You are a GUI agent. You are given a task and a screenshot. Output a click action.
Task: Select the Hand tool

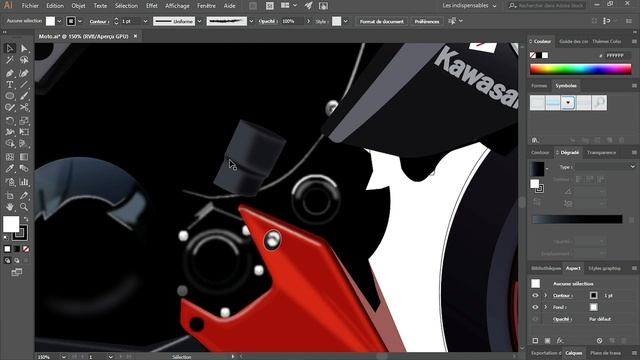point(10,207)
